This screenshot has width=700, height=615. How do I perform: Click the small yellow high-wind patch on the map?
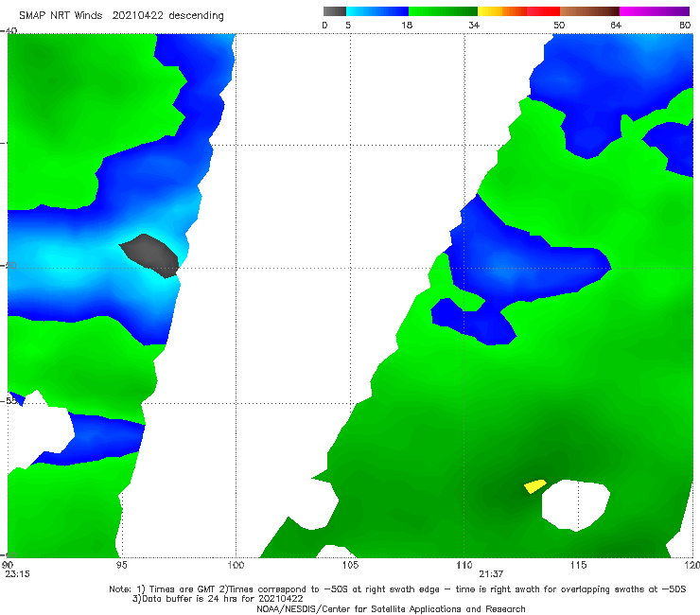(x=534, y=486)
